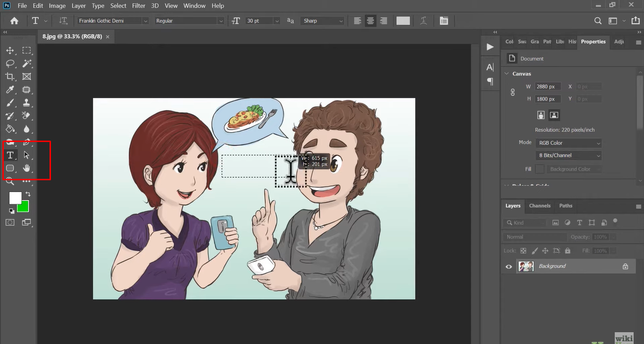Hide the Background layer
The width and height of the screenshot is (644, 344).
click(x=508, y=266)
